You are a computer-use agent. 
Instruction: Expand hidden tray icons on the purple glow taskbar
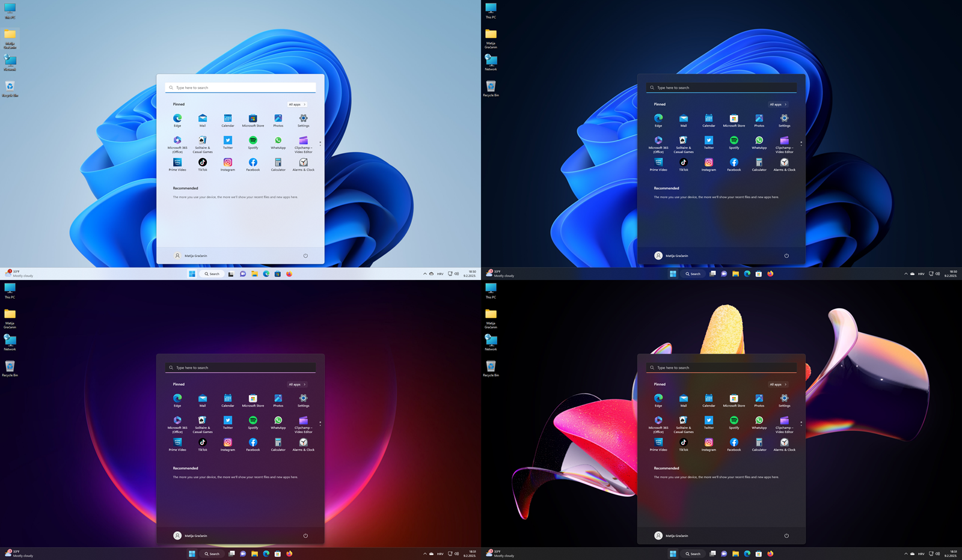tap(424, 553)
